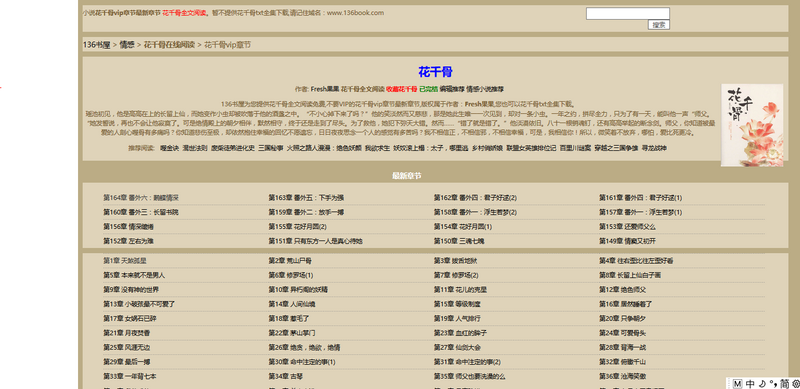The image size is (800, 389).
Task: Open chapter 第151章 只有东方一人是真心待她
Action: [315, 241]
